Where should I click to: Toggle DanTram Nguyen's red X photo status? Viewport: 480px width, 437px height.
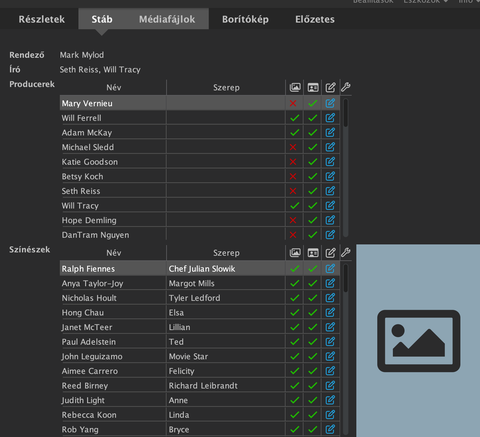(x=293, y=235)
